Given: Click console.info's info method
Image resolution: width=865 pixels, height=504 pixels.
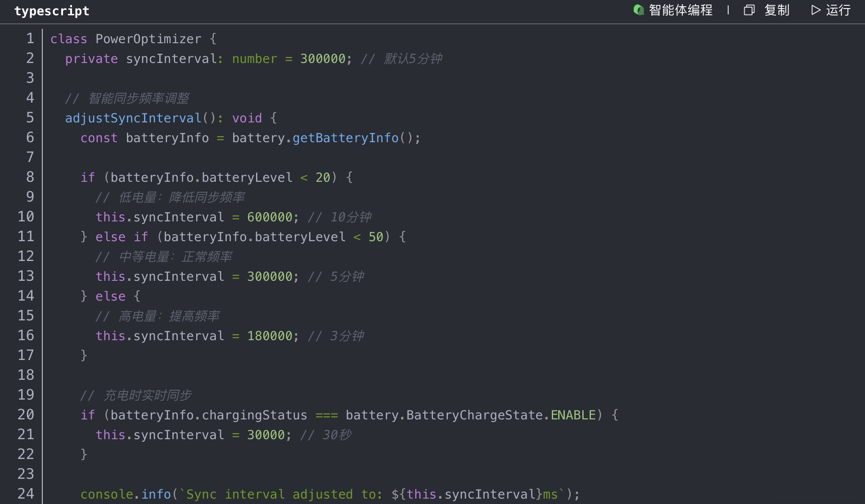Looking at the screenshot, I should click(156, 495).
